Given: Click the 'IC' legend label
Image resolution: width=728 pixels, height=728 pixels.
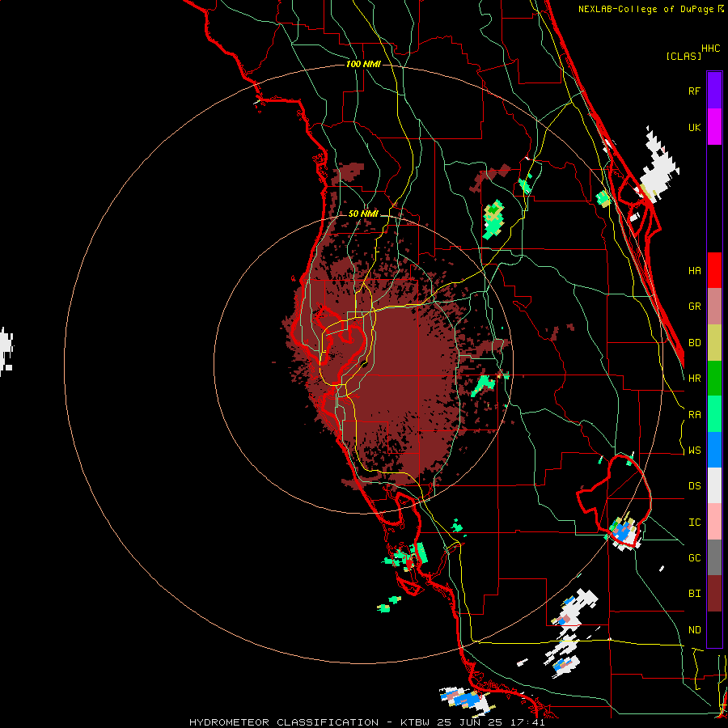Looking at the screenshot, I should coord(694,523).
